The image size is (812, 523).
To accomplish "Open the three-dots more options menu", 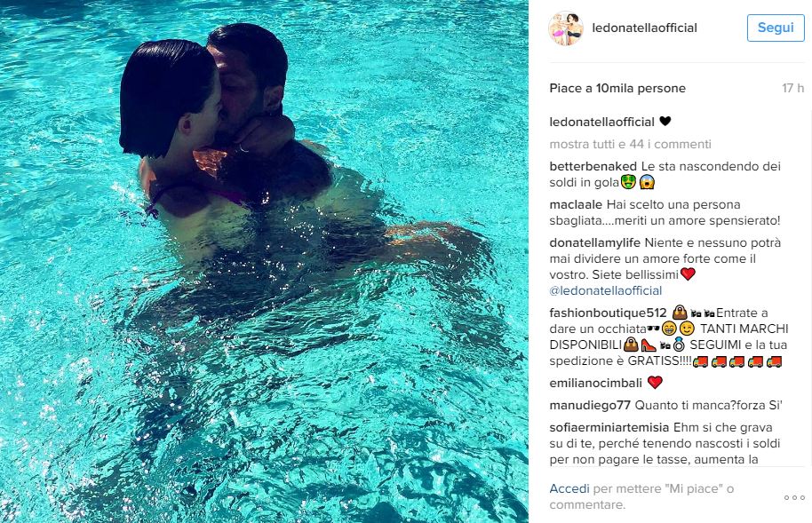I will click(794, 497).
